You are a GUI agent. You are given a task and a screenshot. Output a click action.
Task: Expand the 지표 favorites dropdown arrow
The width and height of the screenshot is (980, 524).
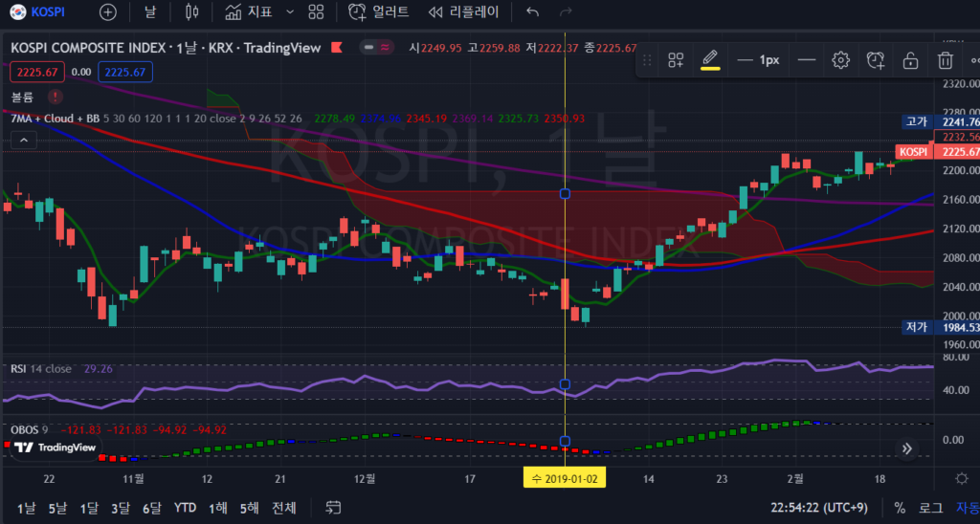290,12
